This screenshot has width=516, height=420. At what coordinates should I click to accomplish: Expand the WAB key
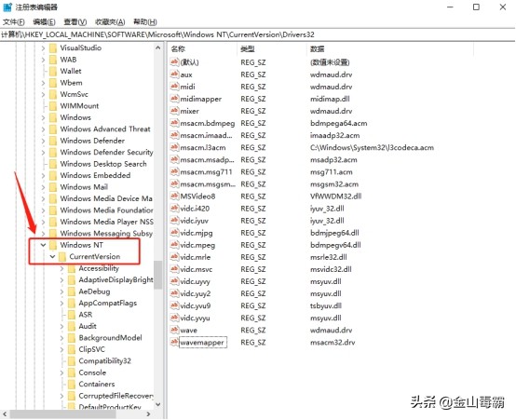coord(43,60)
